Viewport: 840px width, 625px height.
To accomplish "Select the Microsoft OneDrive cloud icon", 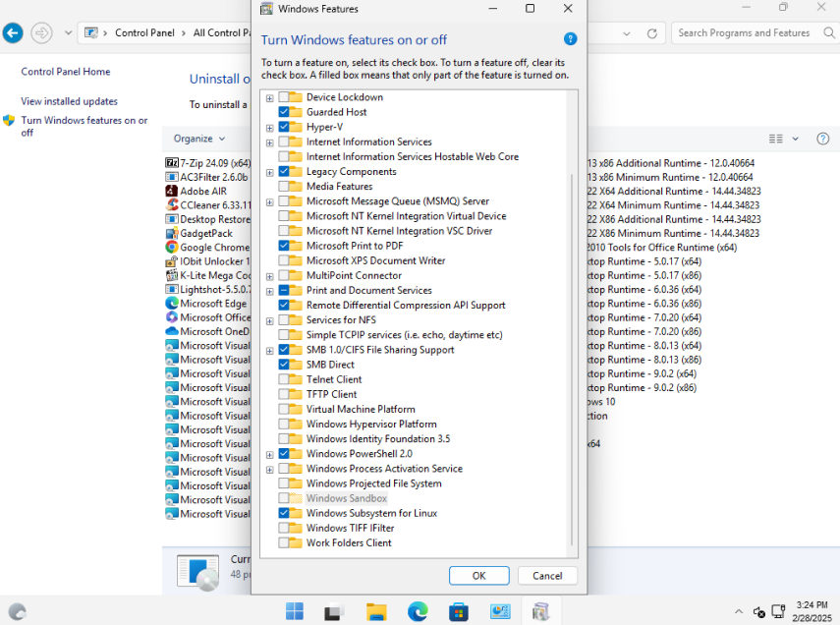I will click(x=171, y=331).
